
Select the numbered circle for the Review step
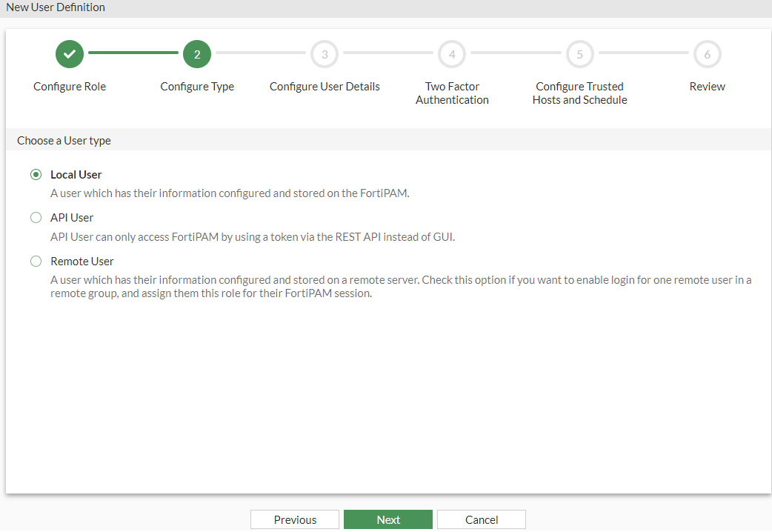pos(707,53)
